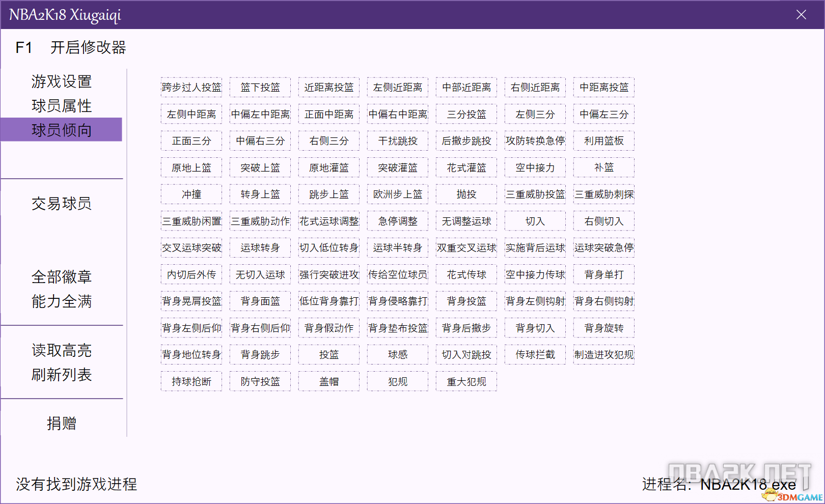Select the 利用篮板 tendency
This screenshot has width=825, height=504.
pyautogui.click(x=604, y=141)
